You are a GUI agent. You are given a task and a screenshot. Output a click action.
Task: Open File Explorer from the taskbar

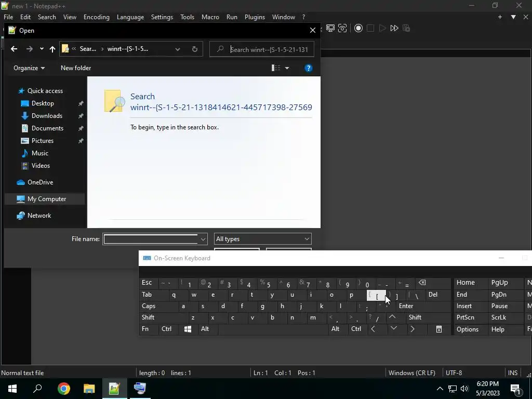(89, 389)
